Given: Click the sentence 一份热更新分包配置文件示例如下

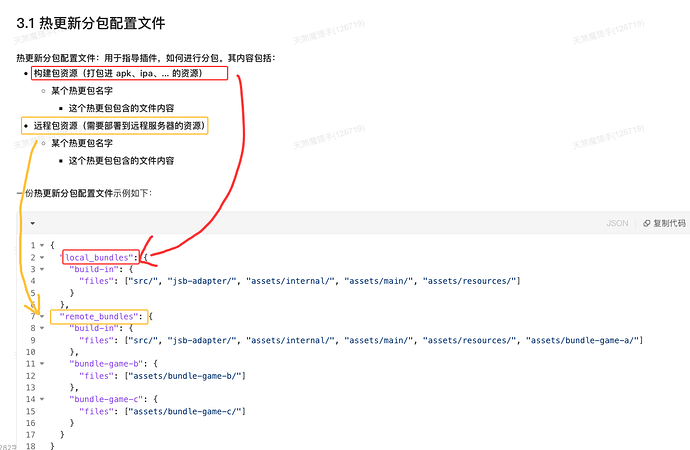Looking at the screenshot, I should [x=84, y=193].
